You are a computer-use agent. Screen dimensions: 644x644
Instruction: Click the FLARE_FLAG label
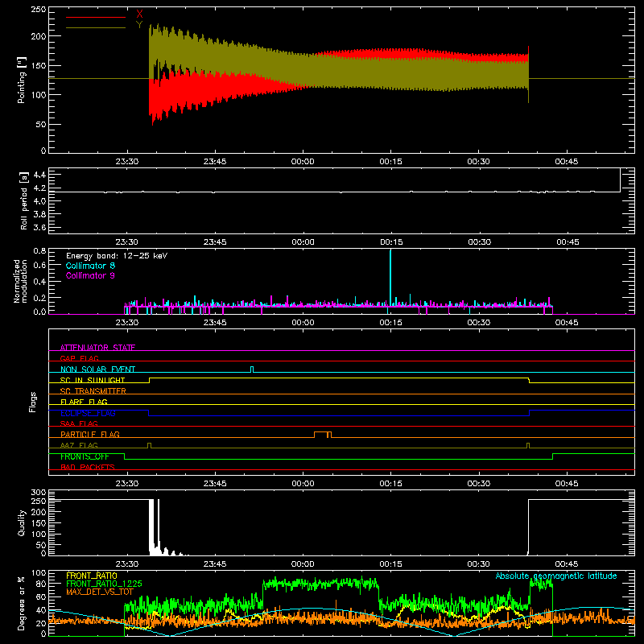84,402
